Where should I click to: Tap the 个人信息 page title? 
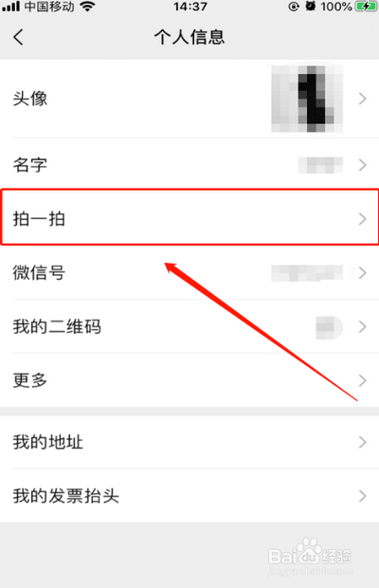tap(189, 37)
